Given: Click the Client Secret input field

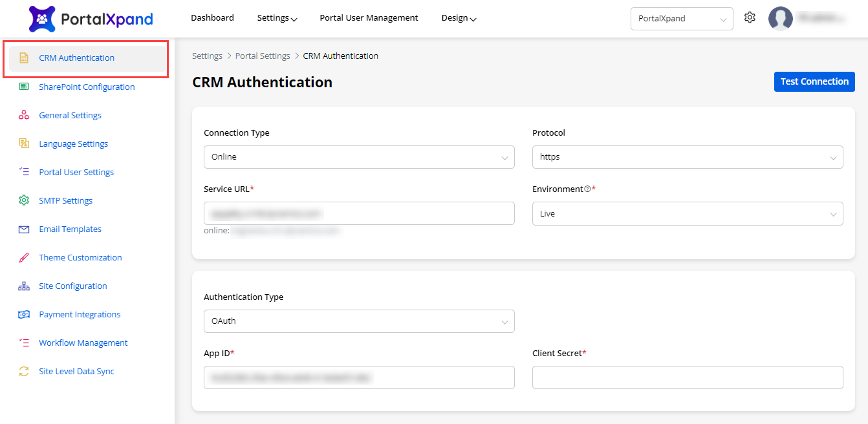Looking at the screenshot, I should pos(687,377).
